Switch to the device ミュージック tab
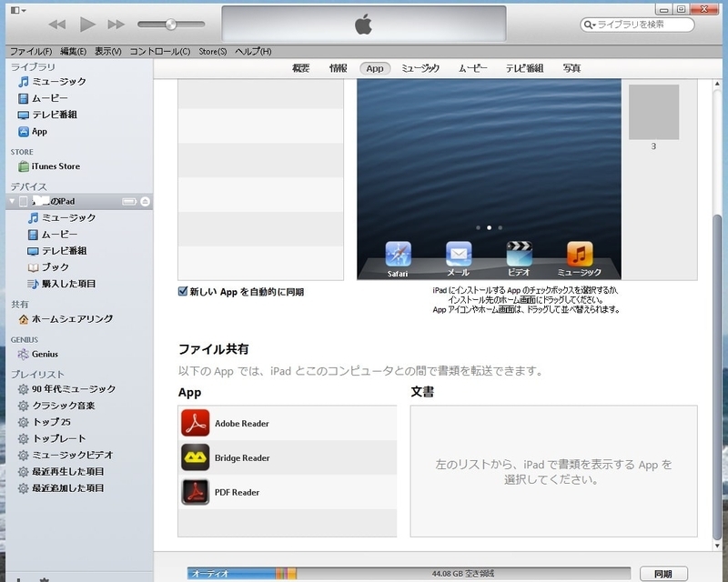The image size is (728, 582). [420, 68]
